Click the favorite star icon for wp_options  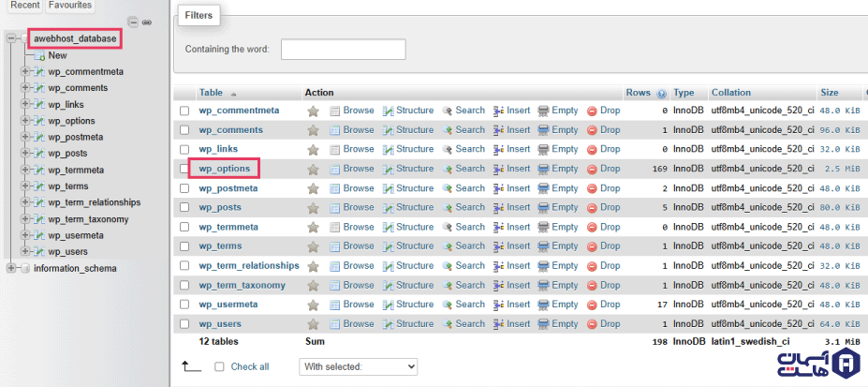point(313,169)
